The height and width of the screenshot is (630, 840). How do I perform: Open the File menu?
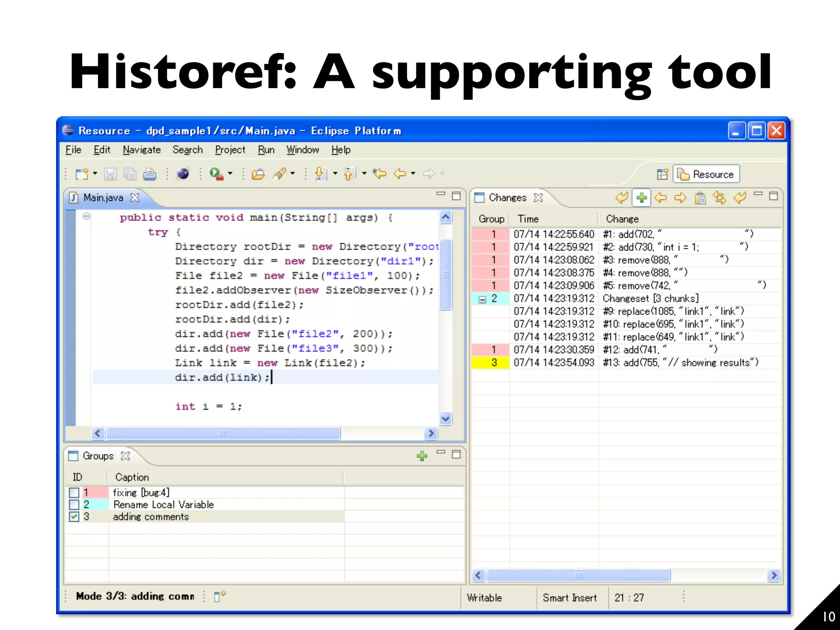pos(73,150)
